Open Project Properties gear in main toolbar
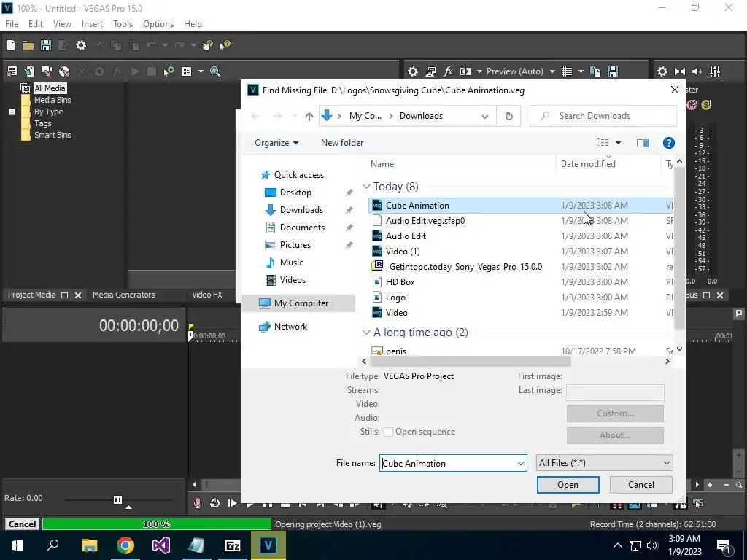This screenshot has height=560, width=747. click(x=81, y=45)
